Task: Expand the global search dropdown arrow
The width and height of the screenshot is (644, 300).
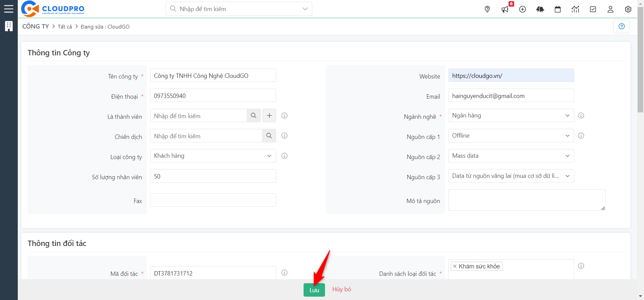Action: [305, 9]
